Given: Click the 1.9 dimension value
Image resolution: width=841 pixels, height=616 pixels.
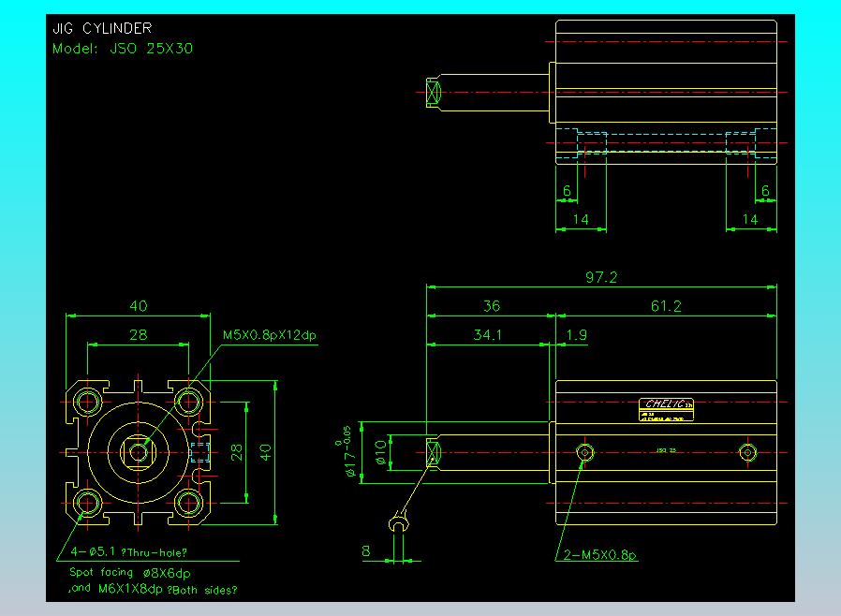Looking at the screenshot, I should [577, 334].
